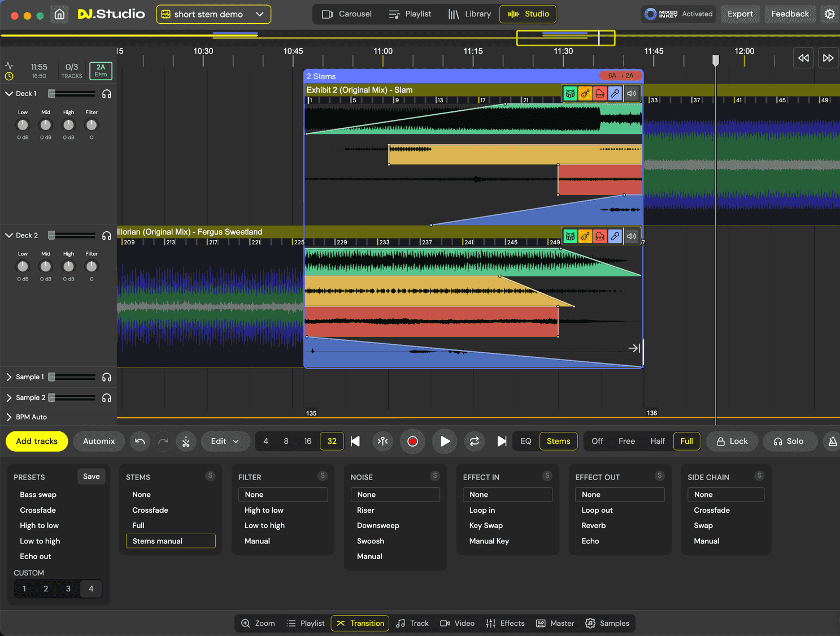This screenshot has width=840, height=636.
Task: Switch to the Library view
Action: [470, 14]
